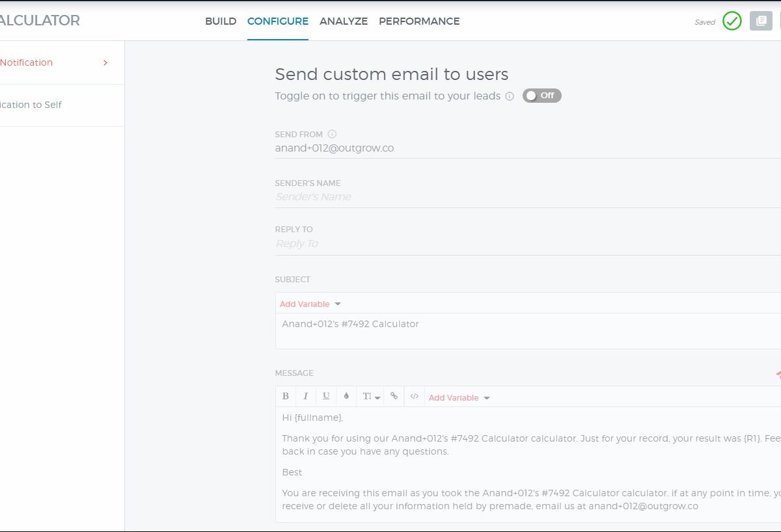
Task: Switch to HTML code view icon
Action: [414, 396]
